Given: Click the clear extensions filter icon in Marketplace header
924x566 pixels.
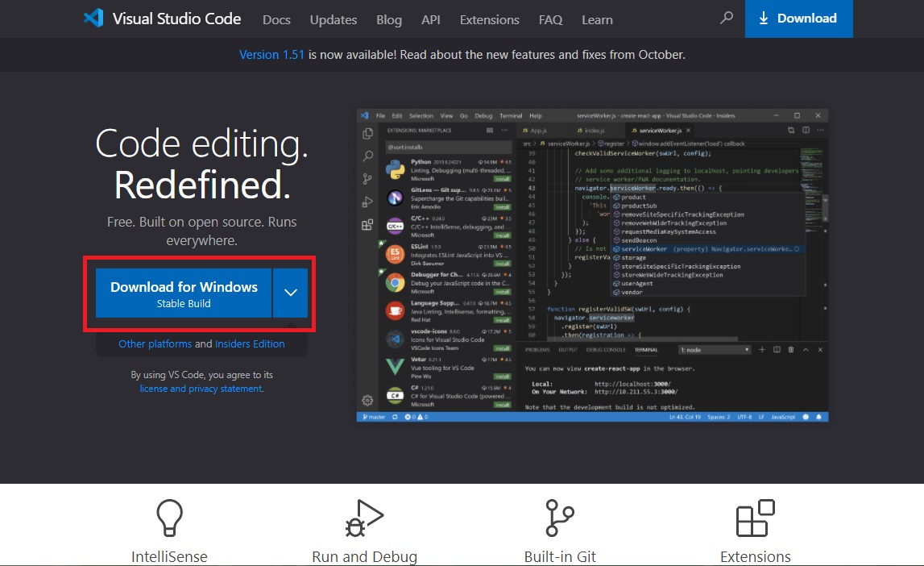Looking at the screenshot, I should (490, 131).
